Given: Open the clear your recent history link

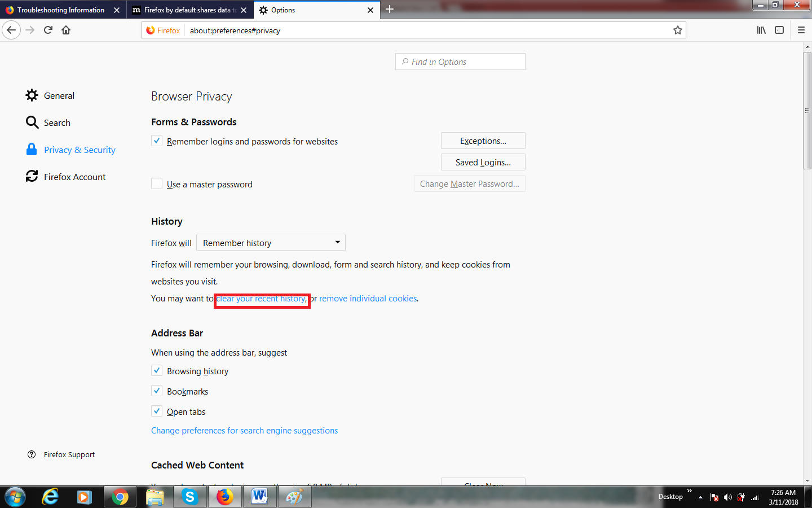Looking at the screenshot, I should tap(262, 298).
